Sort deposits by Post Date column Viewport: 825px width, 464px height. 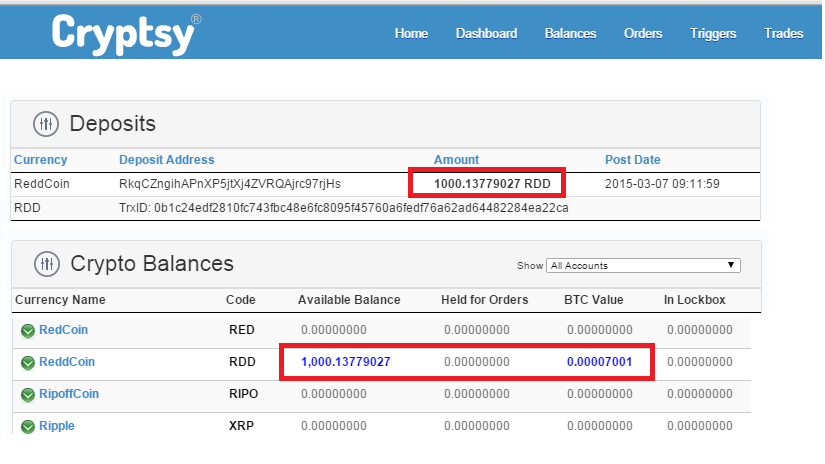(x=632, y=160)
